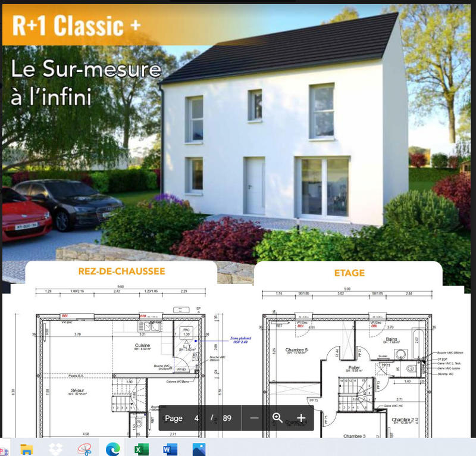Click the current page number field

196,418
